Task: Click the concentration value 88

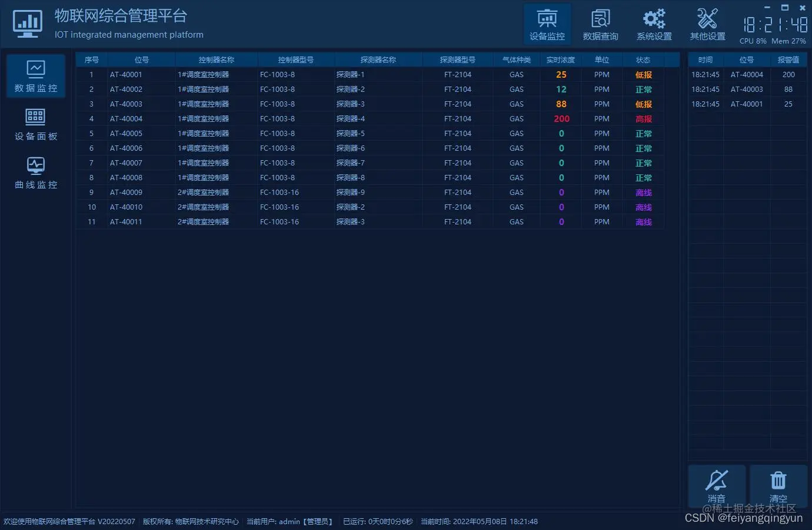Action: click(x=561, y=104)
